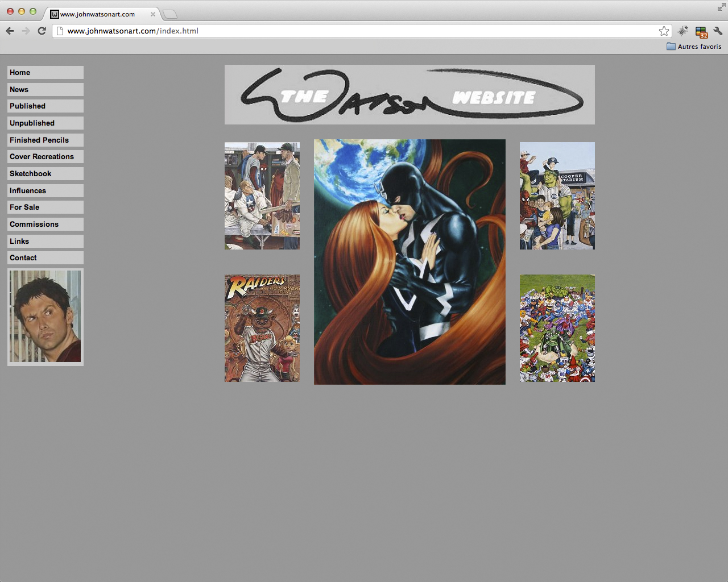The image size is (728, 582).
Task: Open the Cooper Stadium artwork thumbnail
Action: tap(557, 196)
